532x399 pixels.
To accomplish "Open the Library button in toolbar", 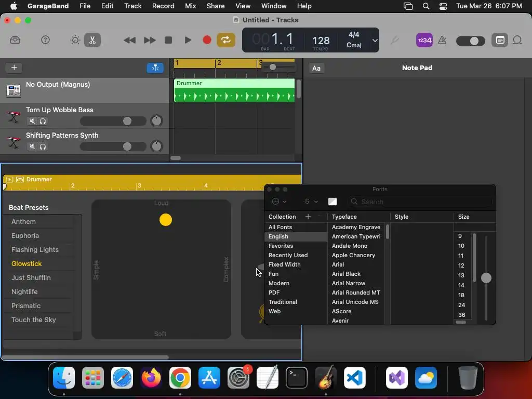I will 15,40.
